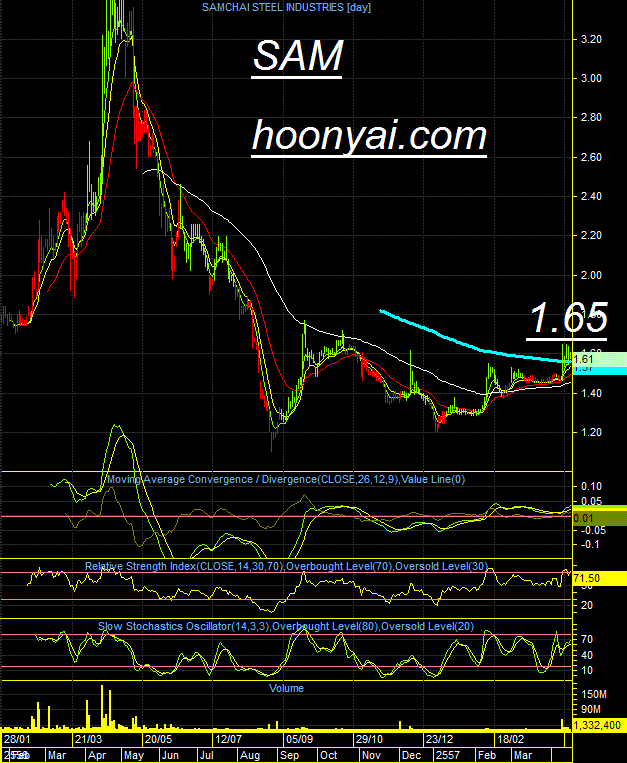Viewport: 627px width, 763px height.
Task: Select the Relative Strength Index indicator label
Action: 286,566
